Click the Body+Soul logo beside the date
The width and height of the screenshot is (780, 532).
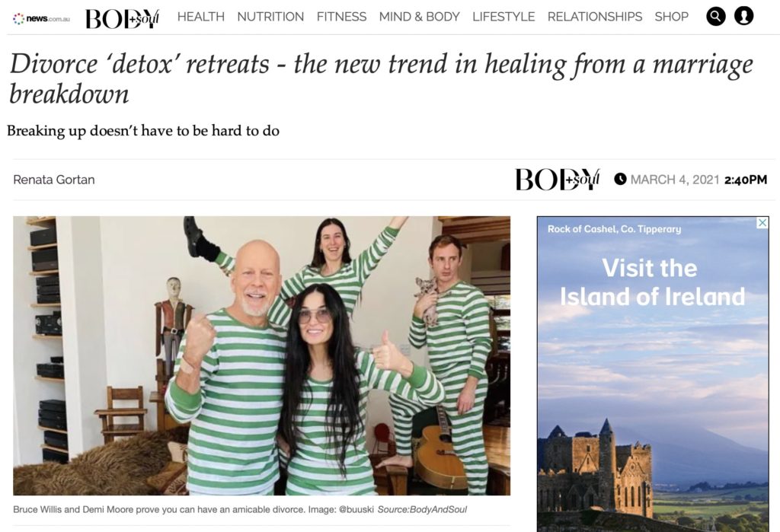tap(558, 179)
